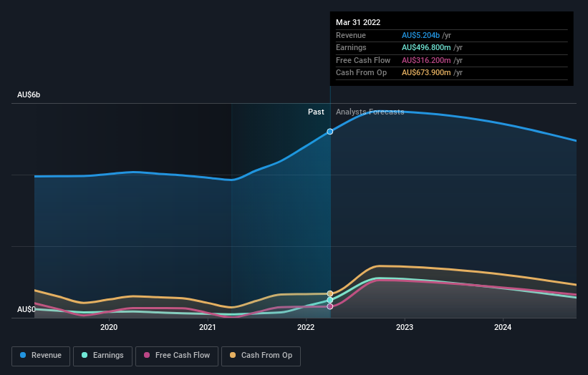The height and width of the screenshot is (375, 588).
Task: Click the AU$496.800m earnings value
Action: point(426,47)
